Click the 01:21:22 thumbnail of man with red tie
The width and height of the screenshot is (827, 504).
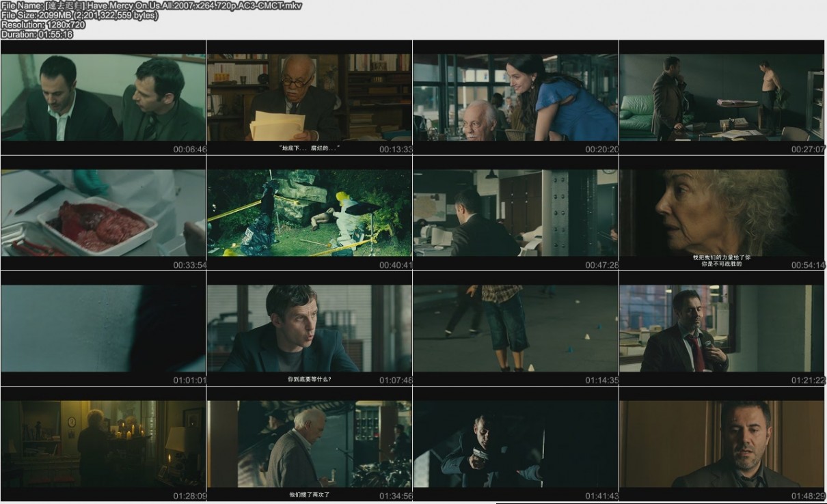point(722,328)
